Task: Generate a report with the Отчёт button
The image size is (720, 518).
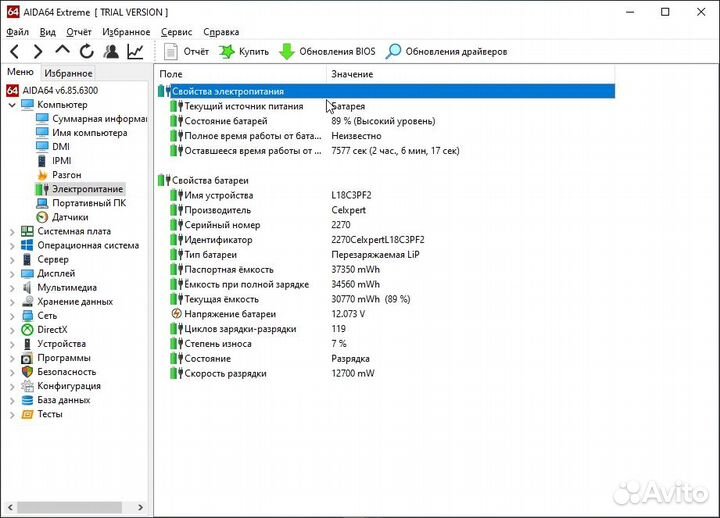Action: [186, 51]
